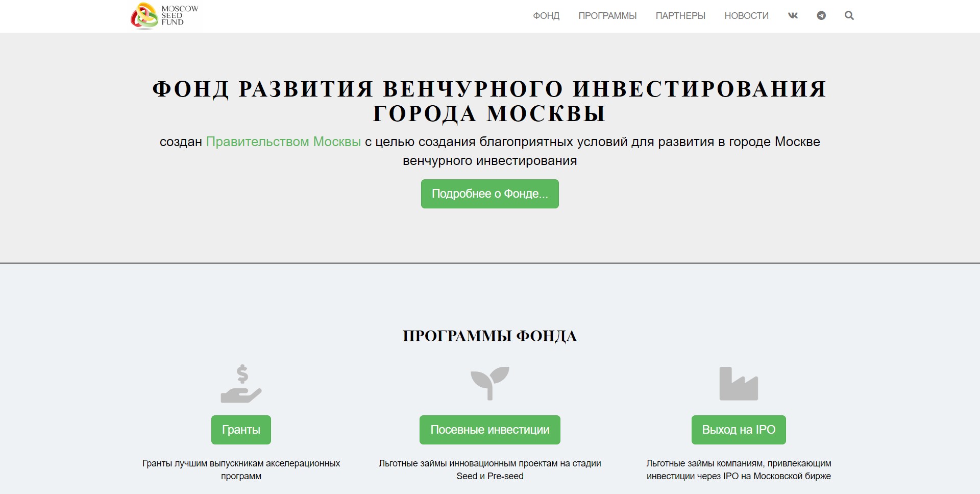Viewport: 980px width, 494px height.
Task: Open the ПРОГРАММЫ menu item
Action: click(607, 16)
